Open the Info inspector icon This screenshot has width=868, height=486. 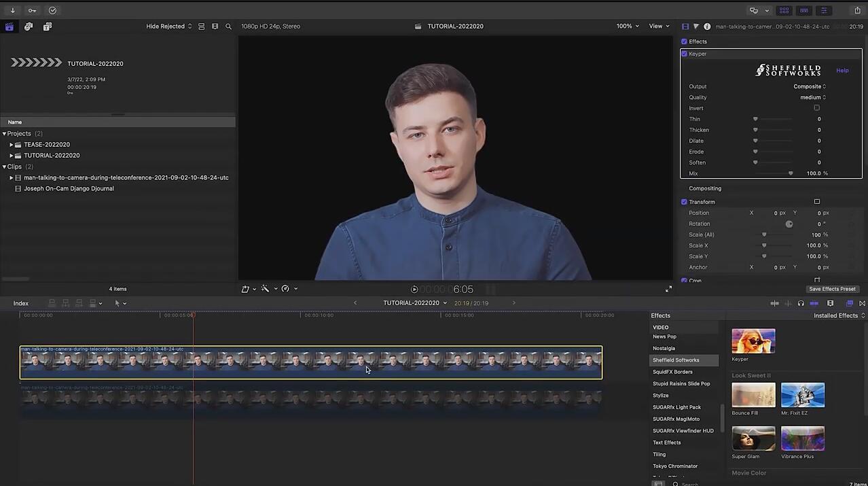707,27
